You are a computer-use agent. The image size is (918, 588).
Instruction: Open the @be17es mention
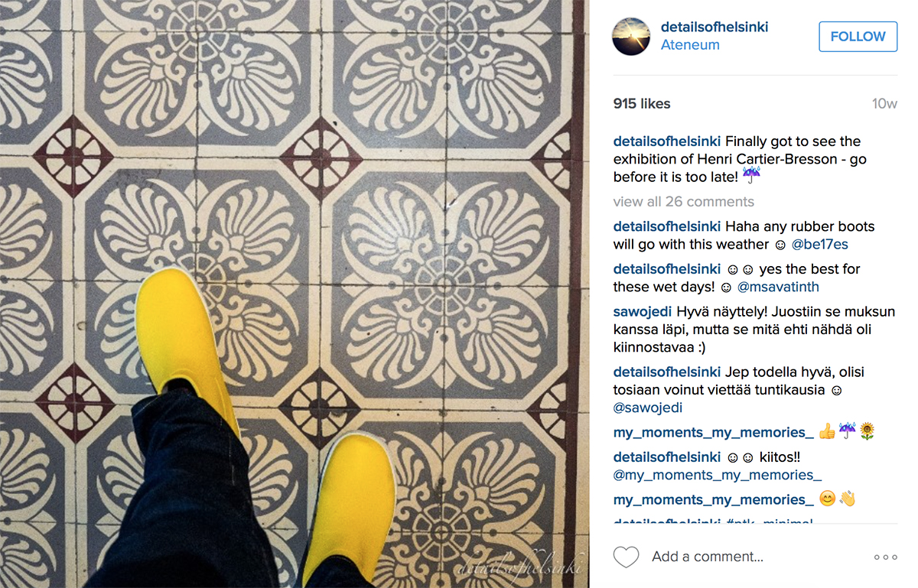(x=819, y=245)
